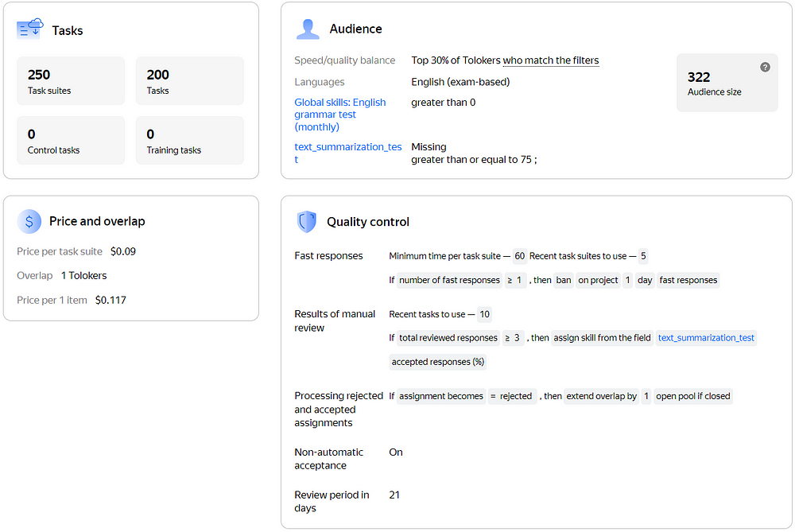Screen dimensions: 795x532
Task: Select the 250 Task suites card
Action: (x=71, y=81)
